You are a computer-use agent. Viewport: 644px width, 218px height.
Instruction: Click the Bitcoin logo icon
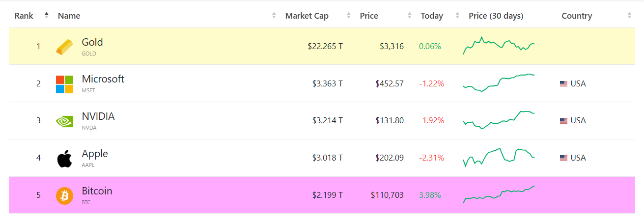pos(64,195)
